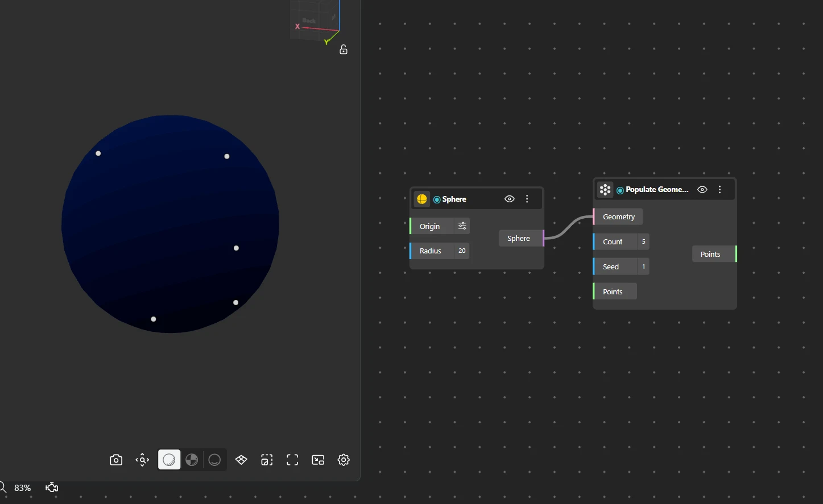This screenshot has height=504, width=823.
Task: Click the yellow Sphere node icon
Action: coord(422,199)
